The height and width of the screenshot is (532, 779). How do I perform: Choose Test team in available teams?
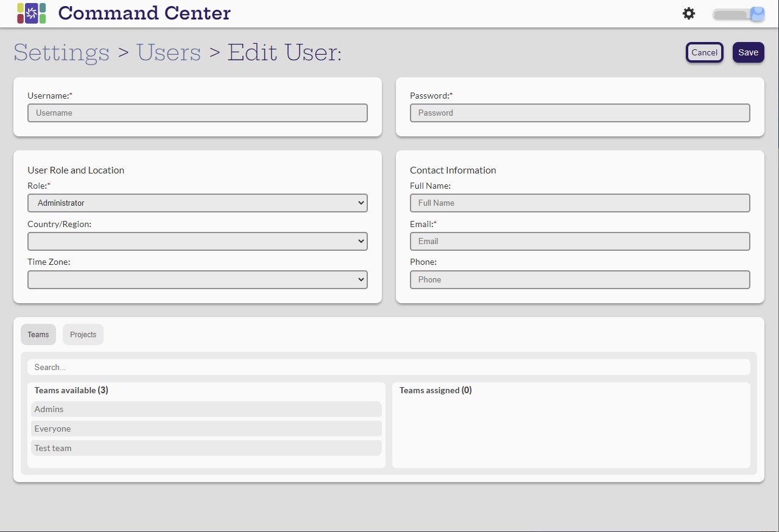206,448
